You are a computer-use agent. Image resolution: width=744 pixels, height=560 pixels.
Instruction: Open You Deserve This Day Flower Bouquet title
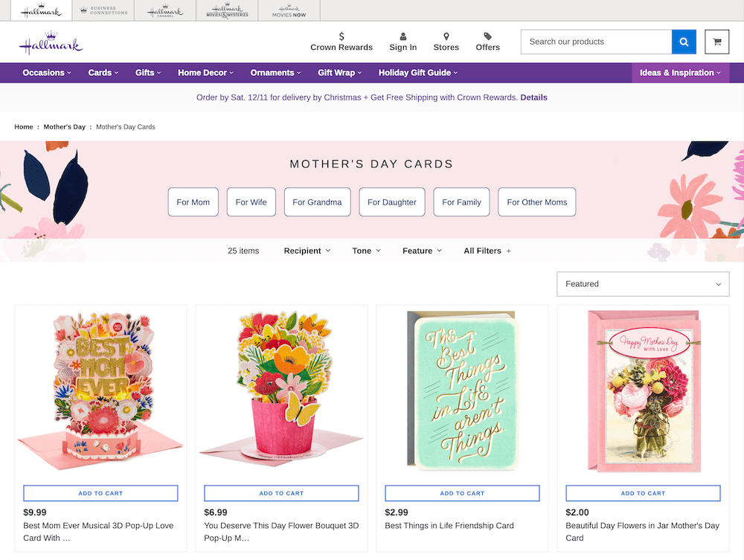point(281,532)
